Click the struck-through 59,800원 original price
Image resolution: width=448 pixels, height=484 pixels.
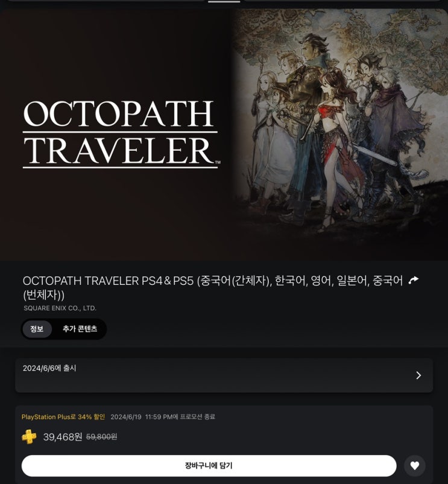tap(101, 437)
